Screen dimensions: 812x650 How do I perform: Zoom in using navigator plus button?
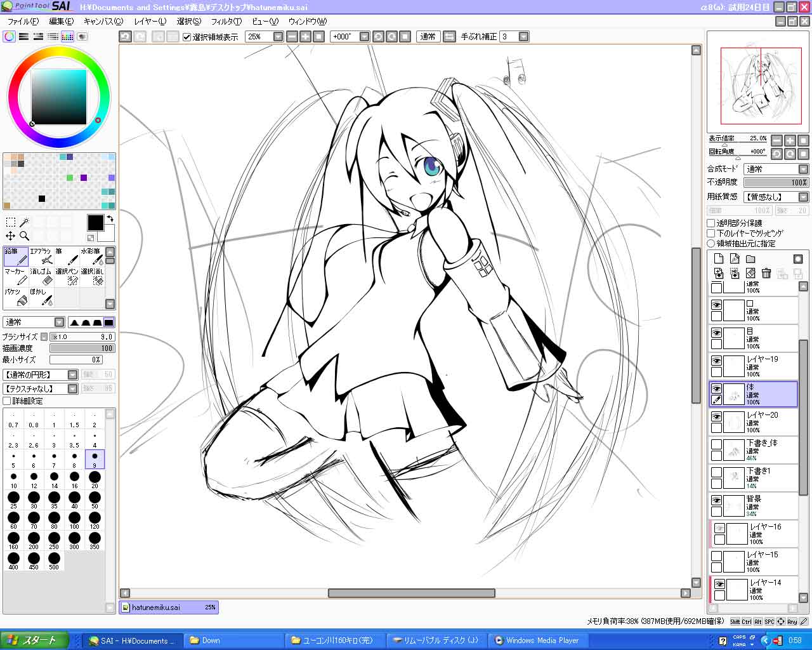790,140
